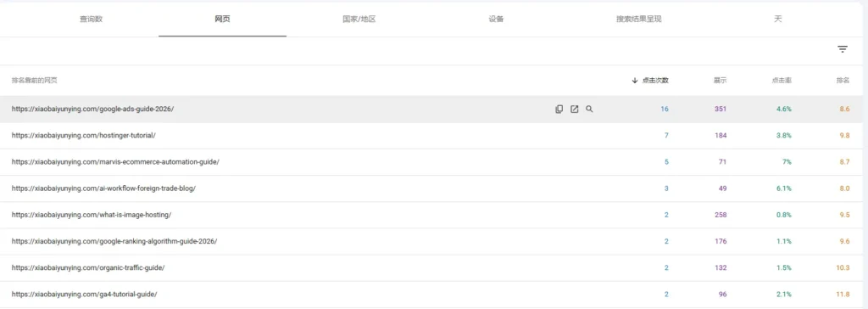Image resolution: width=868 pixels, height=309 pixels.
Task: Sort by 排名 column header
Action: [843, 81]
